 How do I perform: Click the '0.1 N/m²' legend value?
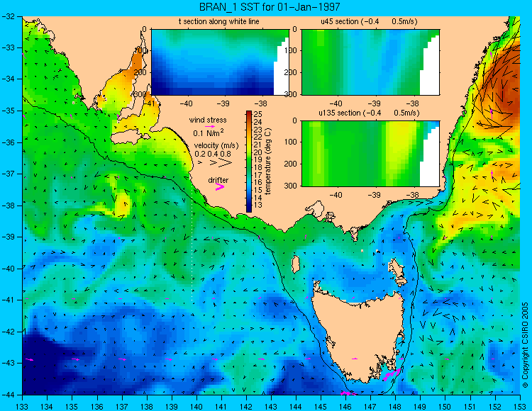[209, 133]
